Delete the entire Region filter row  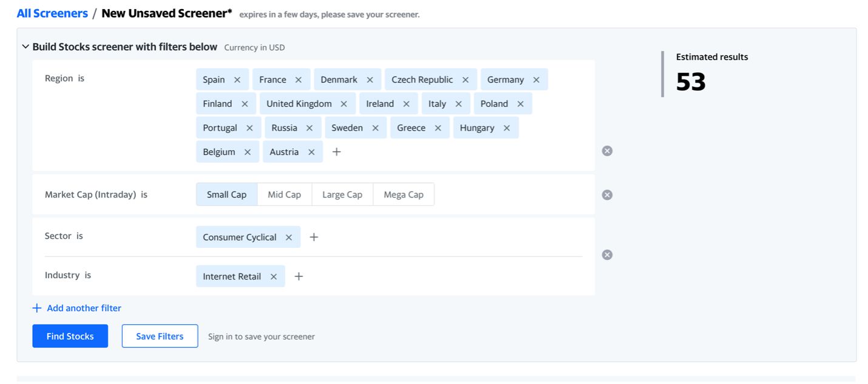point(607,151)
